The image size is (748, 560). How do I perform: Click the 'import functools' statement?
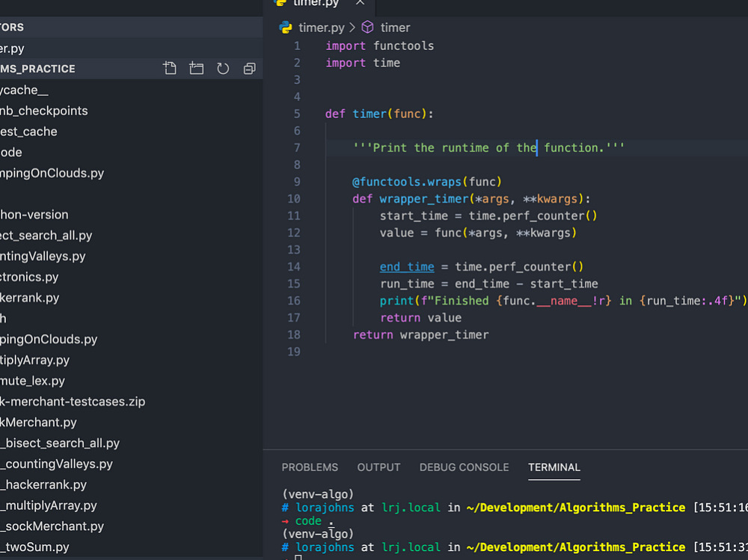click(x=380, y=46)
